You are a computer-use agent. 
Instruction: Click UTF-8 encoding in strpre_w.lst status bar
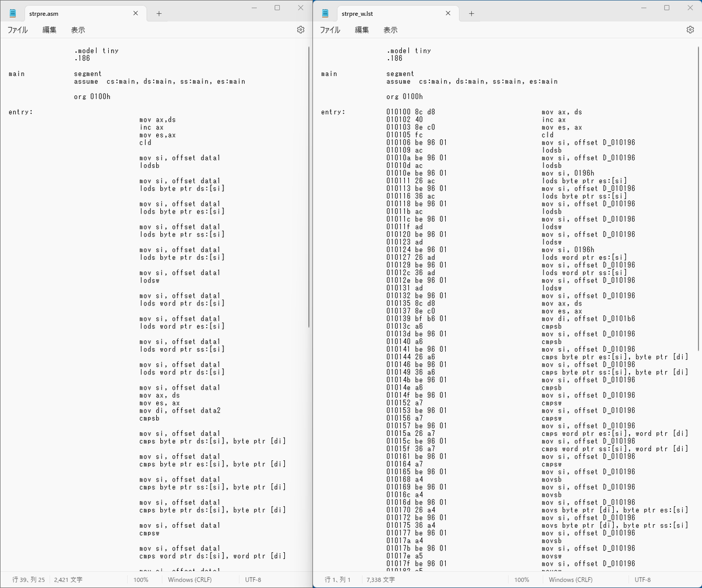(x=642, y=579)
